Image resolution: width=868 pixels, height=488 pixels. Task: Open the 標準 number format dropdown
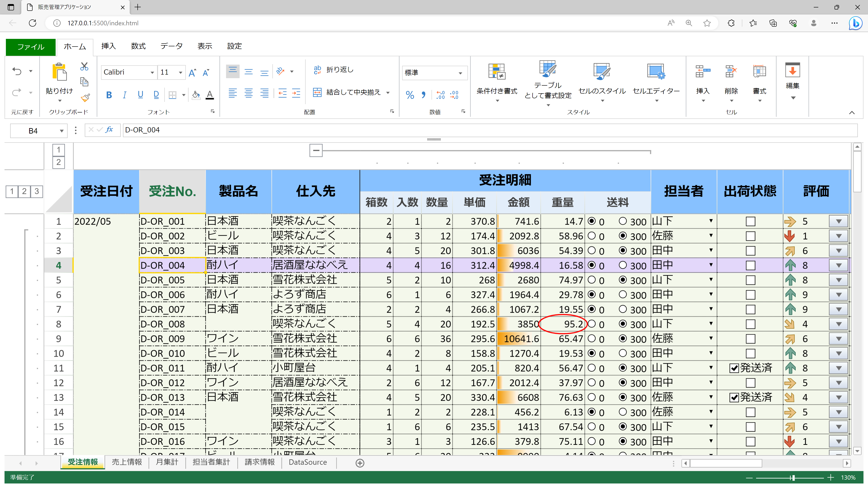460,73
